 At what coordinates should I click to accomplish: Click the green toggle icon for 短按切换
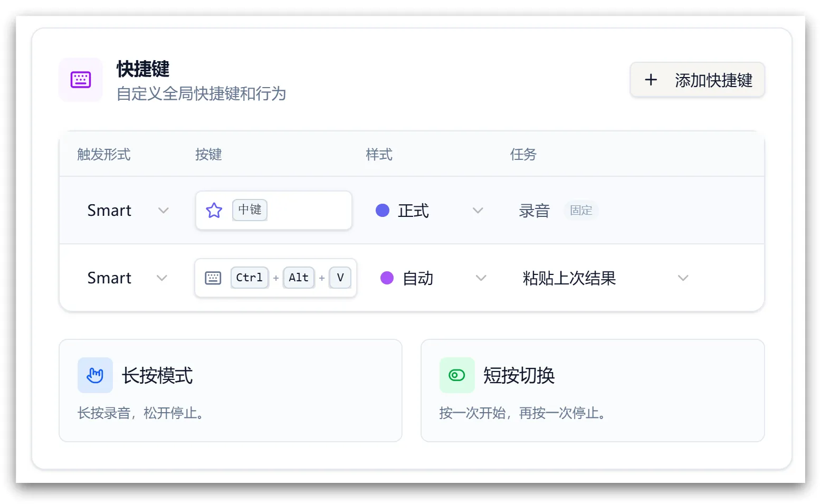pyautogui.click(x=456, y=375)
